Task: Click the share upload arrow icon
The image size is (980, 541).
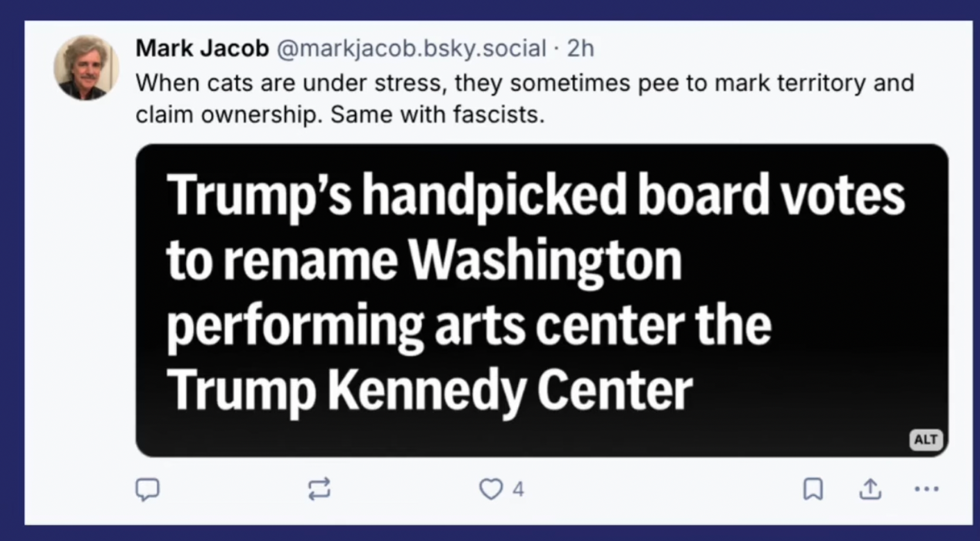Action: click(x=870, y=489)
